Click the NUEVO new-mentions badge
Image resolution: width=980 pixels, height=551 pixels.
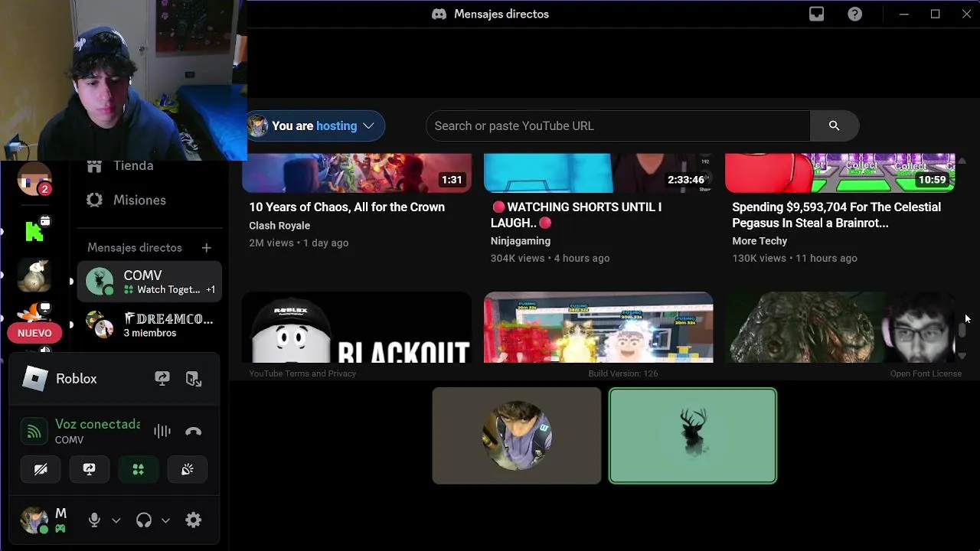(34, 333)
